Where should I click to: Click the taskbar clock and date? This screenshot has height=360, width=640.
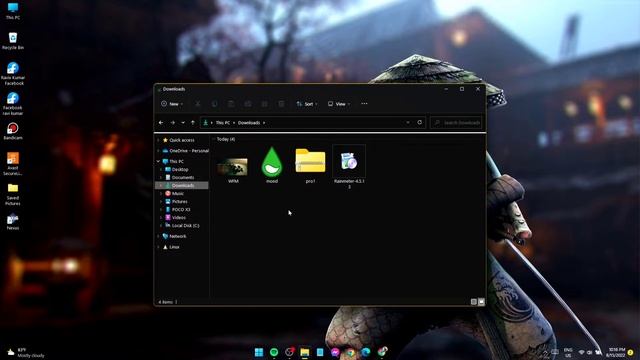pos(616,352)
